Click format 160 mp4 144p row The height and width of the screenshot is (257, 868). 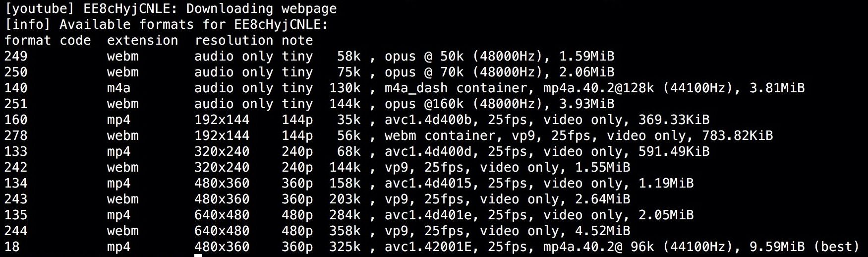coord(357,120)
